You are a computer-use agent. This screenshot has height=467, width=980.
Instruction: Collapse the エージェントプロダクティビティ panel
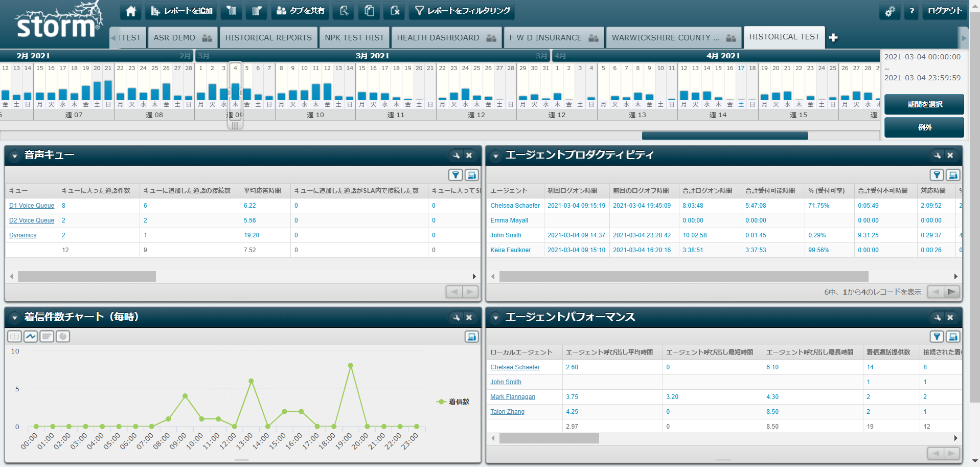495,156
